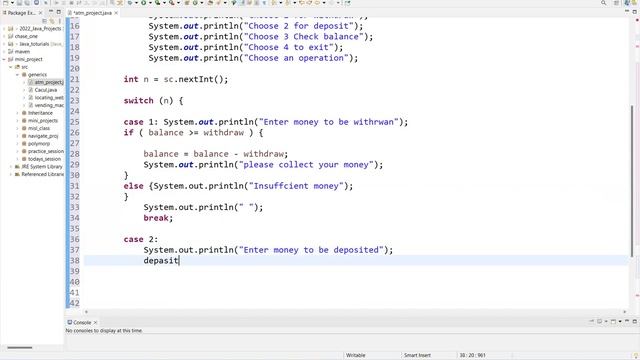Image resolution: width=640 pixels, height=360 pixels.
Task: Click 'case 2:' label on line 36
Action: tap(141, 239)
